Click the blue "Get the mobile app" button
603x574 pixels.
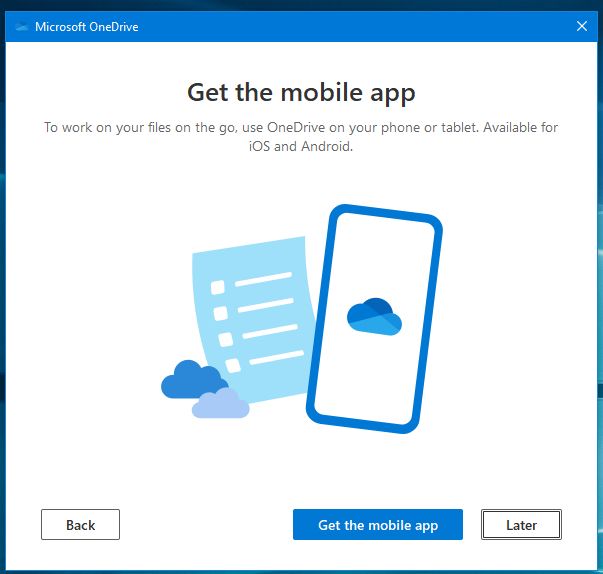coord(378,525)
